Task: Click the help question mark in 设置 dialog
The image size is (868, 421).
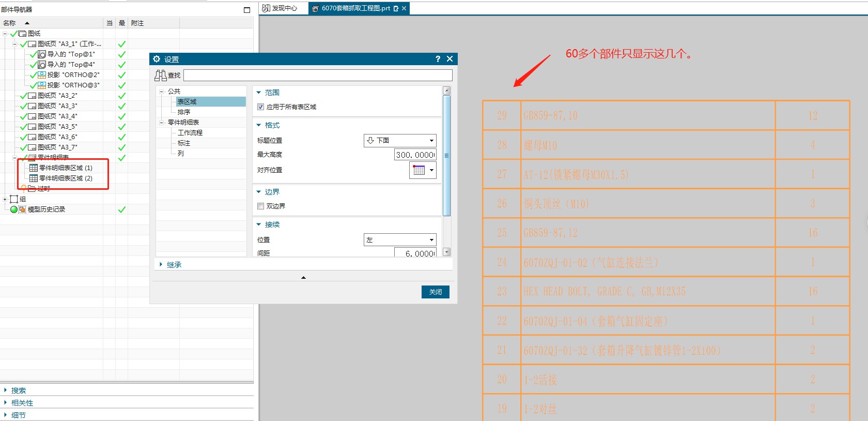Action: coord(438,59)
